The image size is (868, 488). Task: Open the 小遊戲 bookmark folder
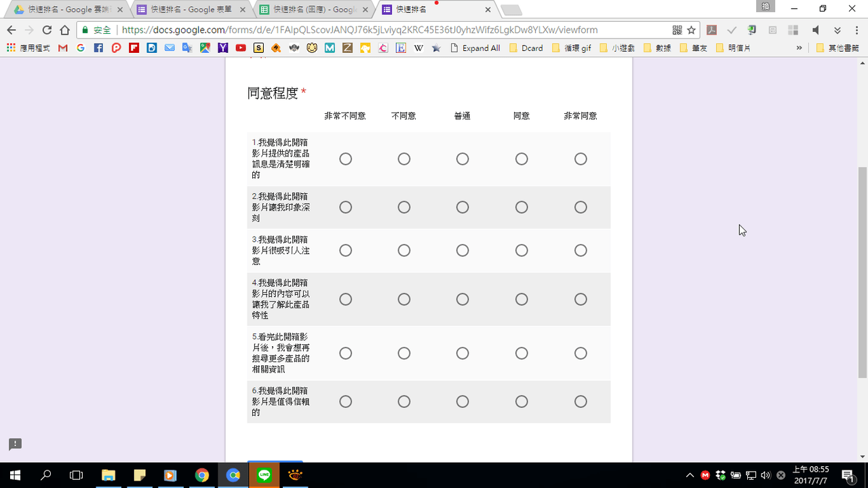(x=617, y=48)
